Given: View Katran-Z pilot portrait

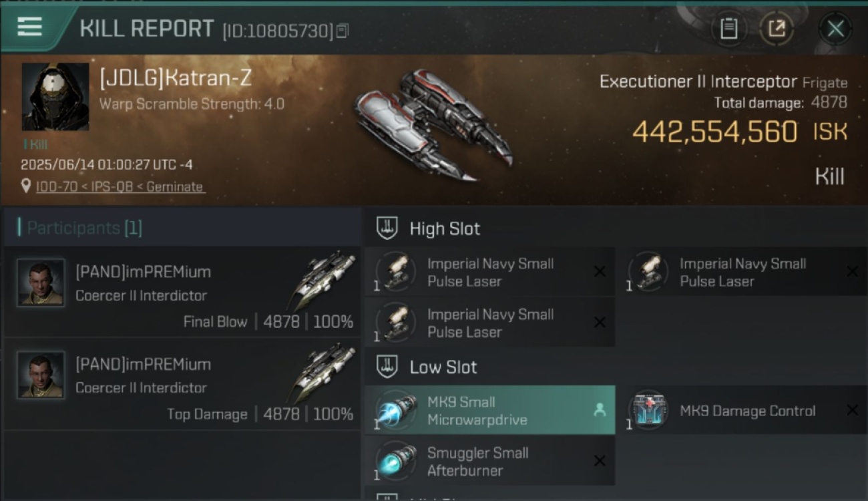Looking at the screenshot, I should tap(55, 97).
